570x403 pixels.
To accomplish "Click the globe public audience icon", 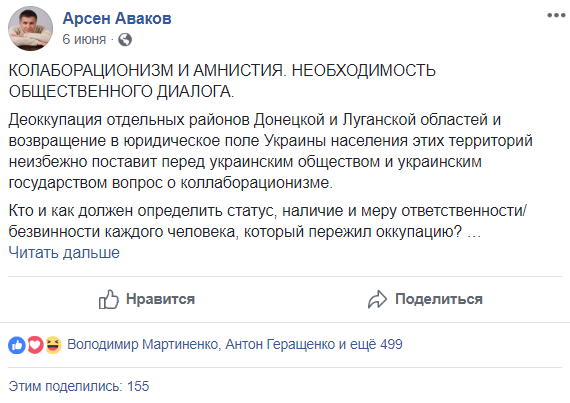I will [125, 40].
